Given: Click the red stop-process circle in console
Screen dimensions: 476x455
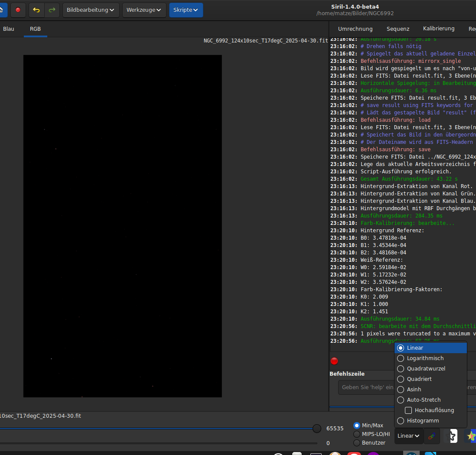Looking at the screenshot, I should [334, 361].
